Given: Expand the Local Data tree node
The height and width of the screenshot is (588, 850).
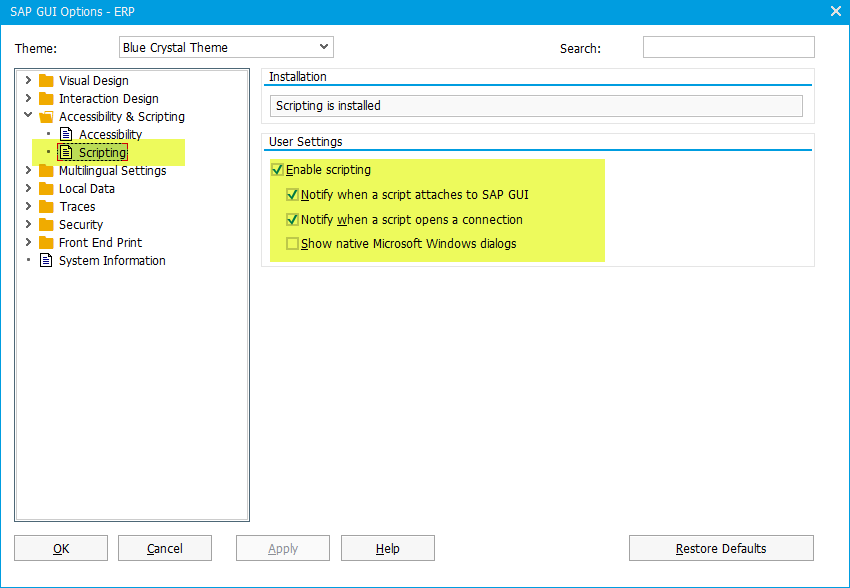Looking at the screenshot, I should [x=28, y=188].
